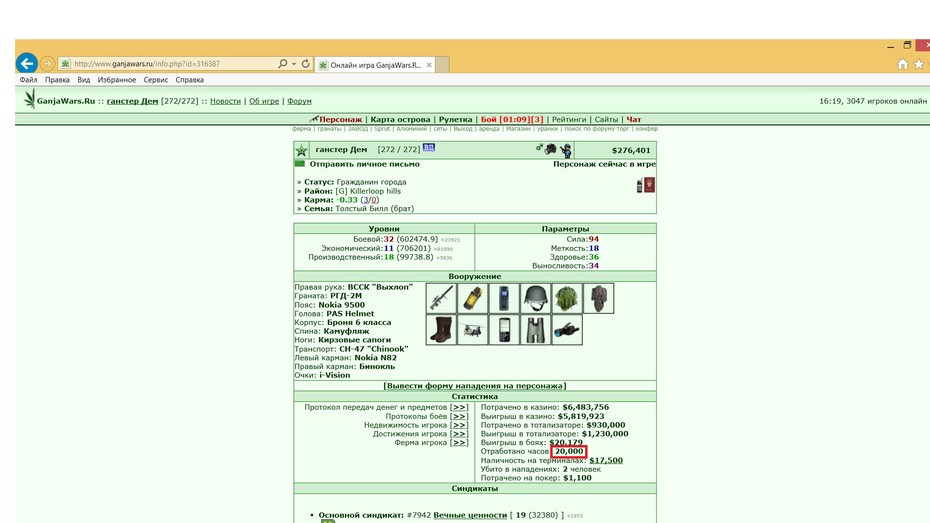Go to the Персонаж section
The image size is (930, 523).
(340, 119)
